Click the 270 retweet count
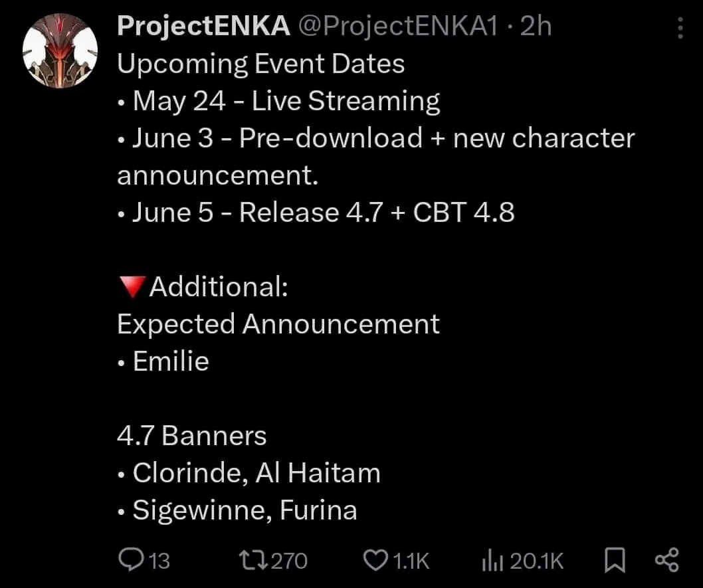703x588 pixels. 290,561
